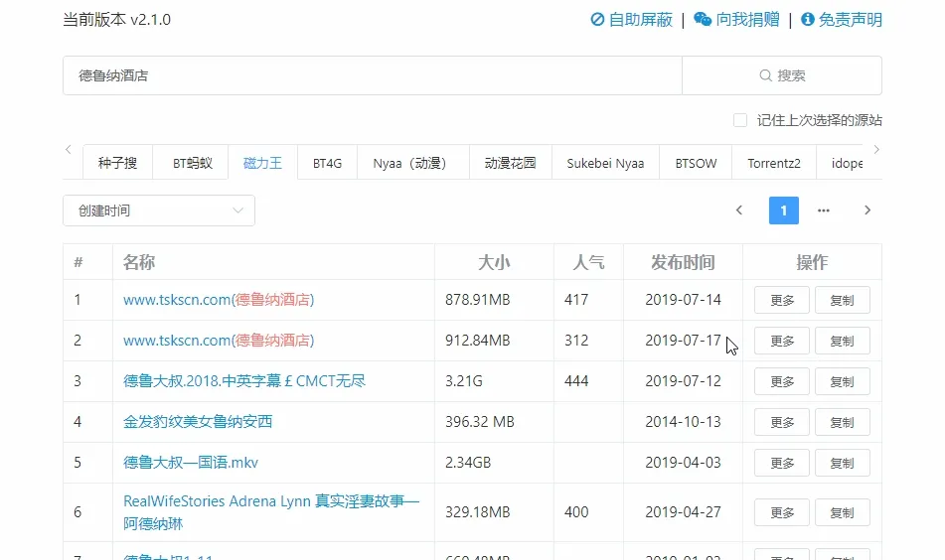
Task: Click the 操作 column header
Action: pos(812,262)
